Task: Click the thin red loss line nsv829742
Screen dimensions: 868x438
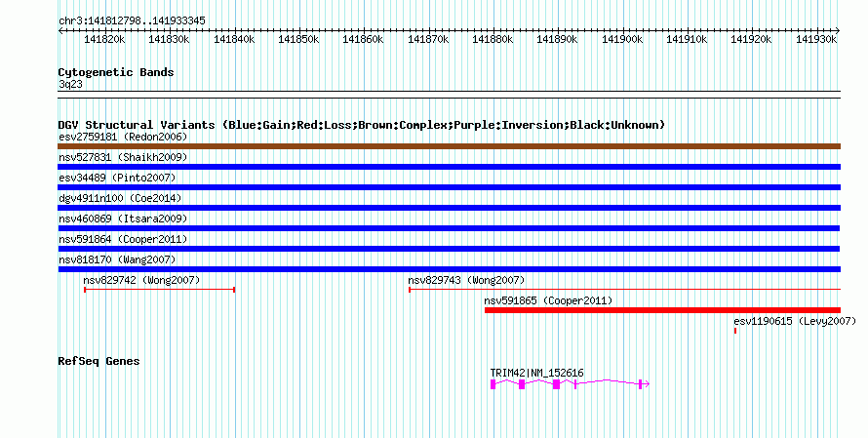Action: pyautogui.click(x=159, y=289)
